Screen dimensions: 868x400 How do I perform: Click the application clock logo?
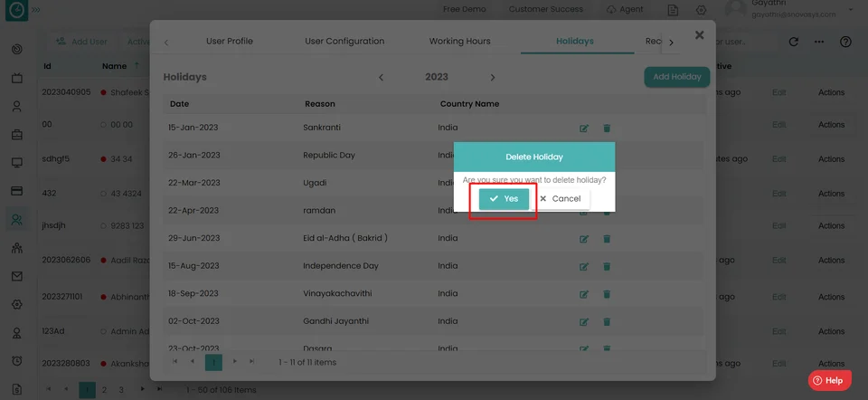tap(16, 10)
